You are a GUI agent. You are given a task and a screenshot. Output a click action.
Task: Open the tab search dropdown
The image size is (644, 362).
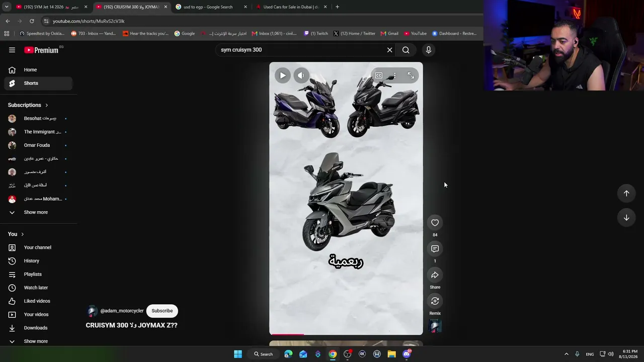coord(7,7)
